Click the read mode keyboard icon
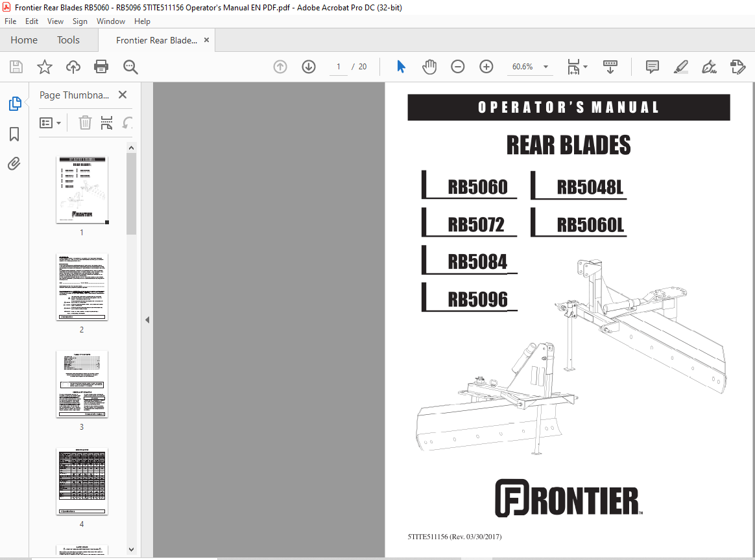Viewport: 755px width, 560px height. [x=610, y=66]
